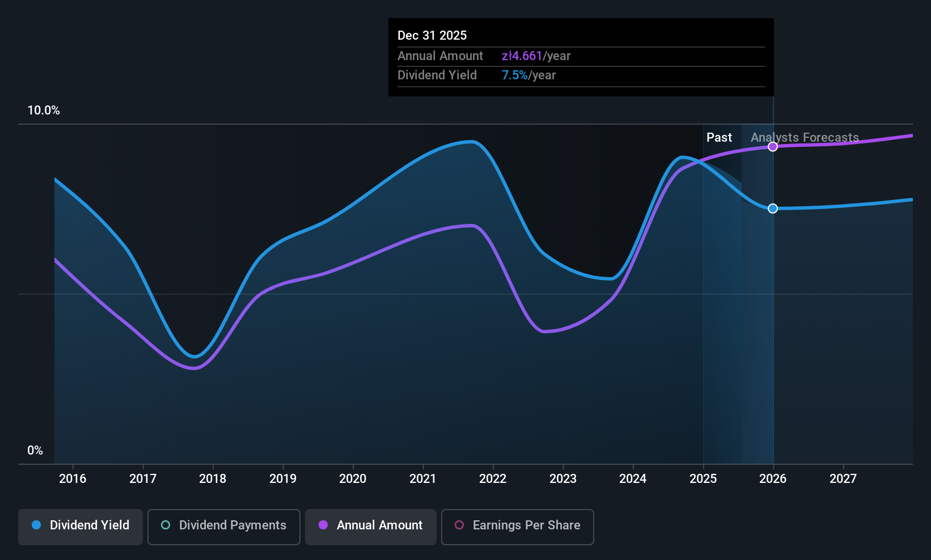Click the 2024 x-axis label

(633, 479)
